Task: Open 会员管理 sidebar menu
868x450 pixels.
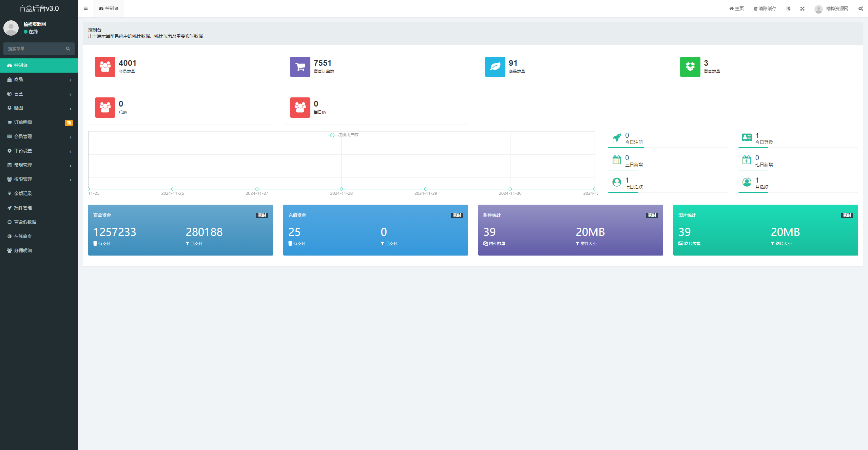Action: point(39,136)
